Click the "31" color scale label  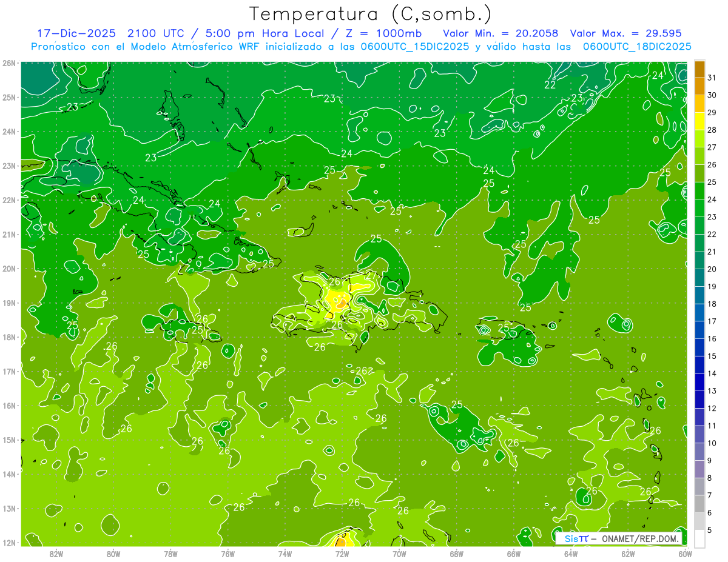click(712, 78)
